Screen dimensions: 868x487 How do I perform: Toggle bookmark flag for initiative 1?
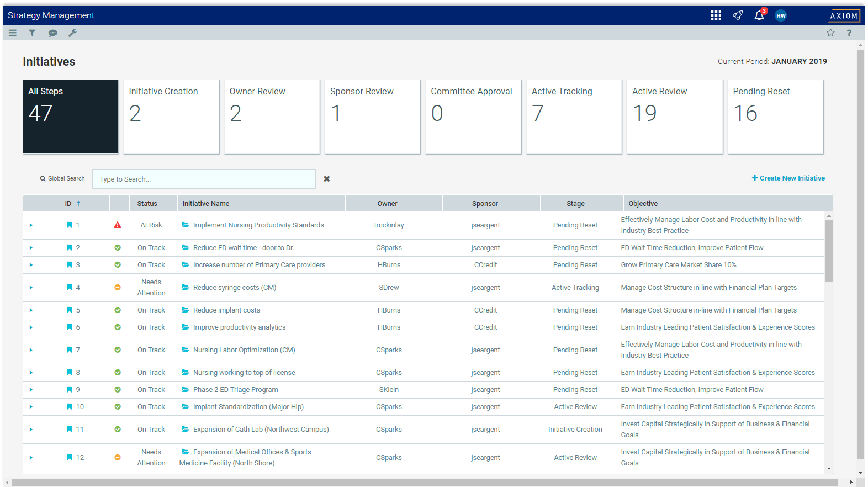[70, 225]
